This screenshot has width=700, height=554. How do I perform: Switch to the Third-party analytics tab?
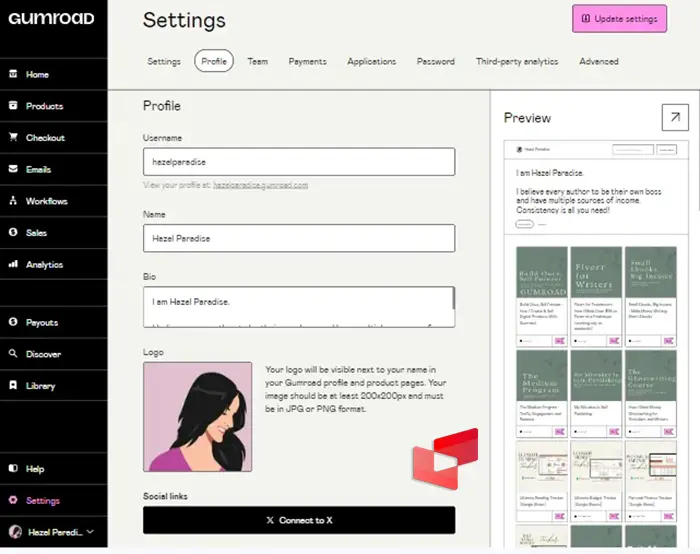(x=516, y=62)
